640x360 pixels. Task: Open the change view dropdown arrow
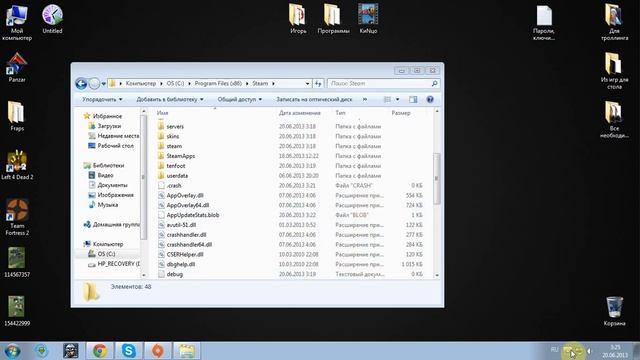click(398, 100)
